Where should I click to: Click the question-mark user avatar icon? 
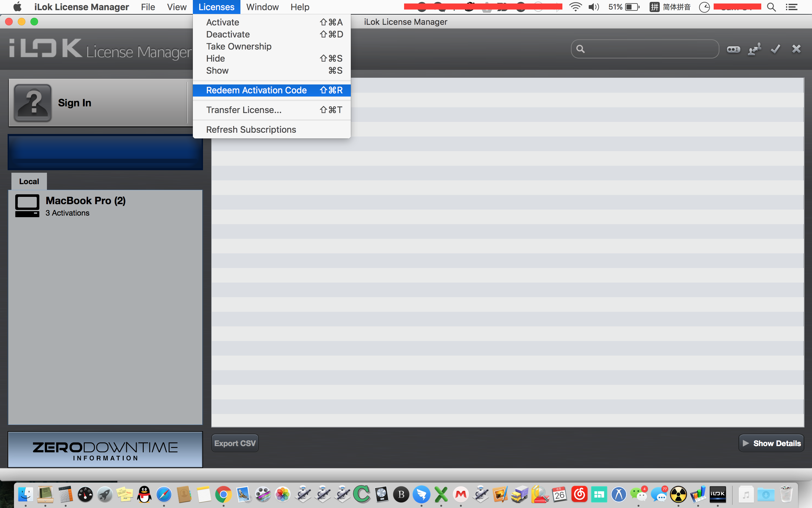click(x=33, y=103)
